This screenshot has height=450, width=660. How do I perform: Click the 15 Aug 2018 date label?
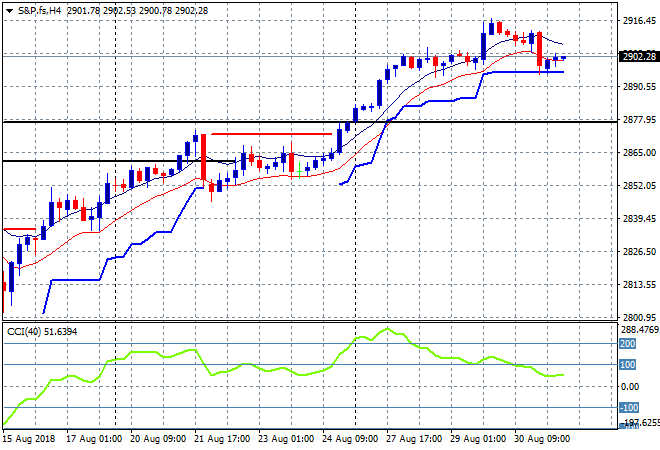point(29,439)
